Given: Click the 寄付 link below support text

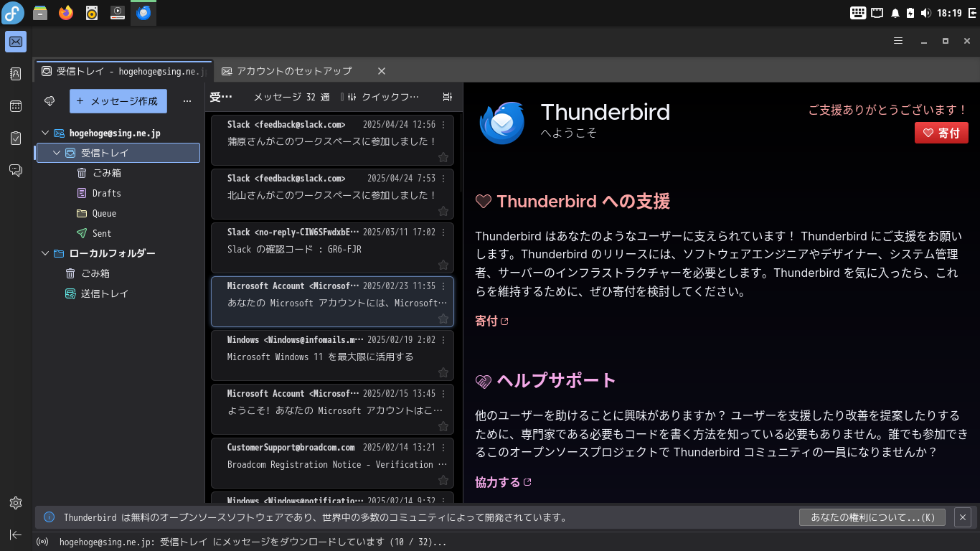Looking at the screenshot, I should tap(491, 321).
